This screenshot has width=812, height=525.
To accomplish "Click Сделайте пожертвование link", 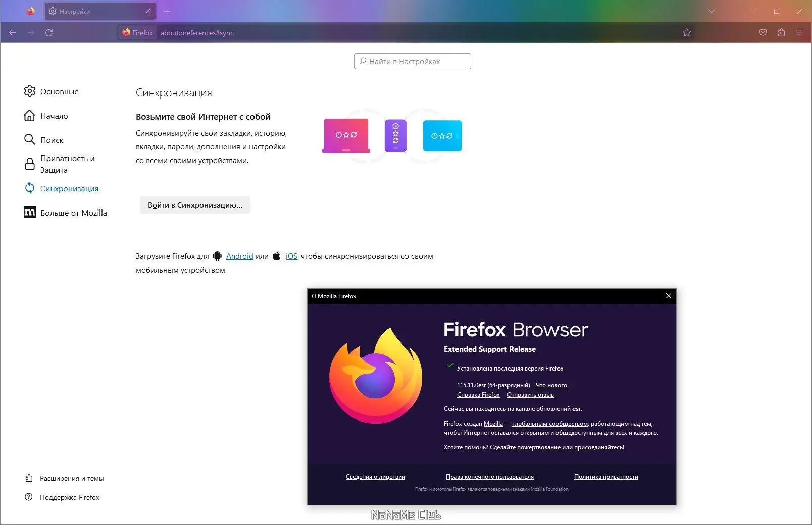I will [525, 447].
